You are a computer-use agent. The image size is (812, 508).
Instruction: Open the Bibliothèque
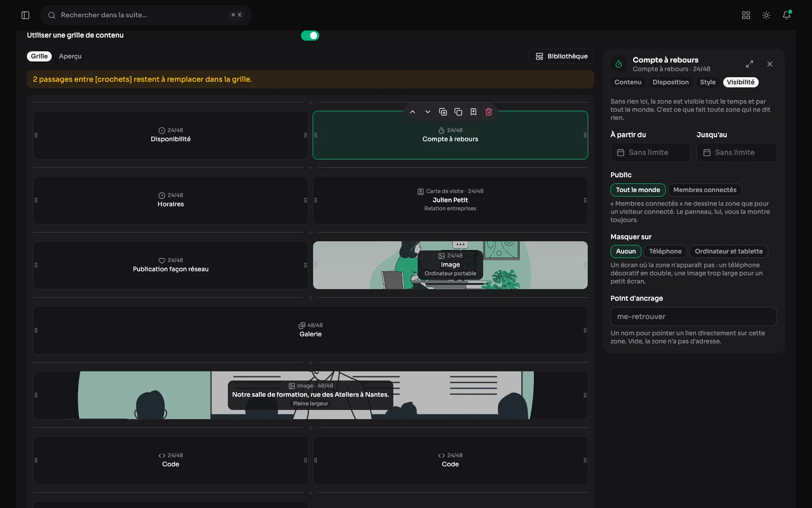[x=561, y=56]
